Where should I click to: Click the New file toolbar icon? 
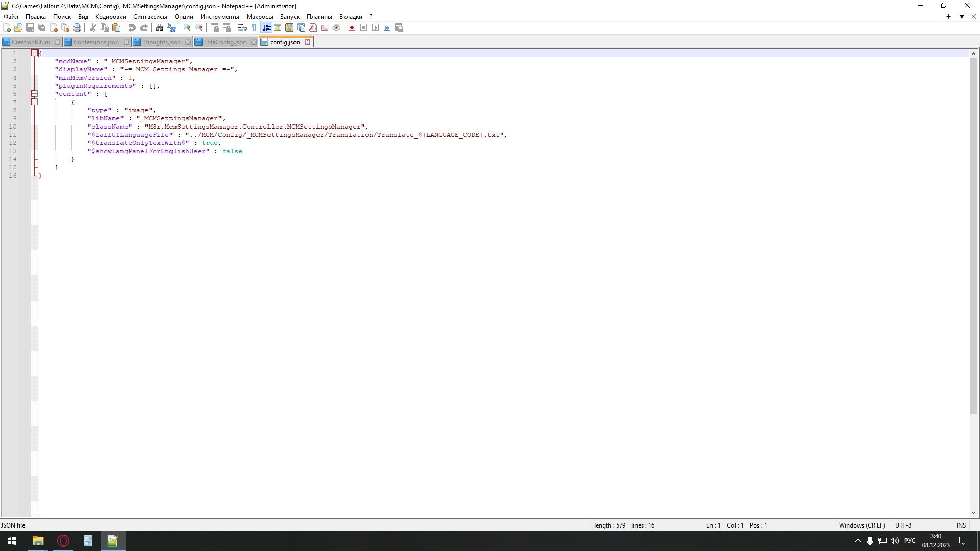[7, 28]
